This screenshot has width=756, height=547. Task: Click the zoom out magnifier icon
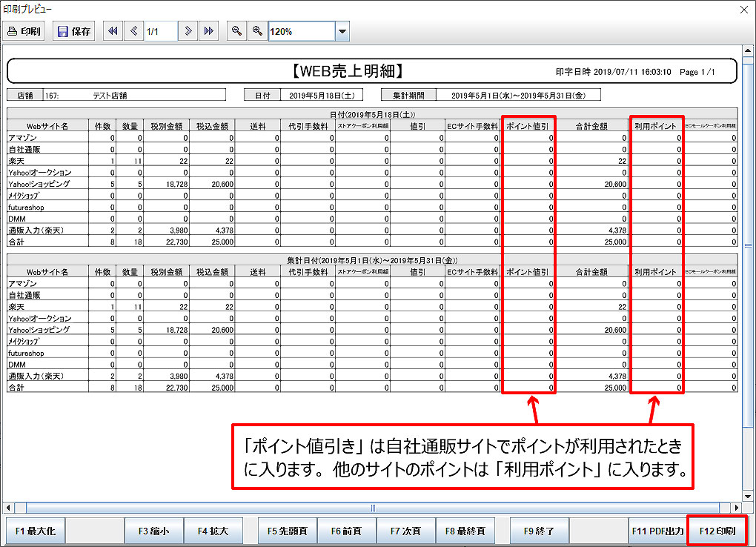point(236,31)
